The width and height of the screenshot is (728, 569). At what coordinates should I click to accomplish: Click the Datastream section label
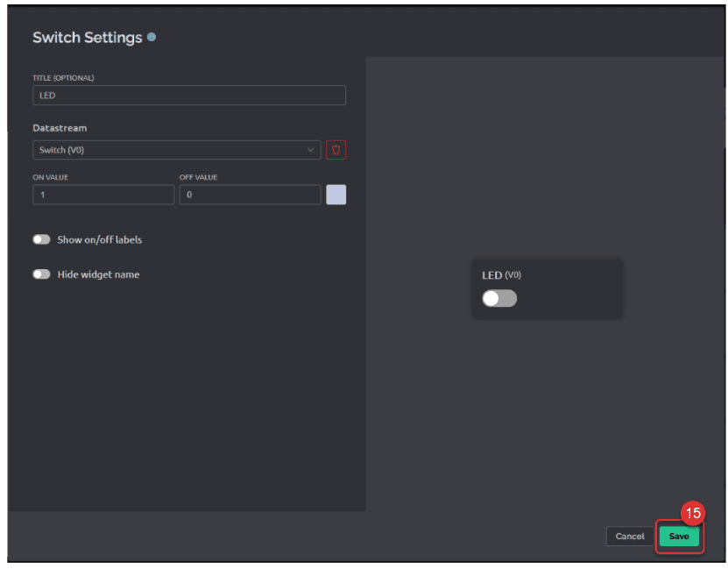click(x=60, y=128)
